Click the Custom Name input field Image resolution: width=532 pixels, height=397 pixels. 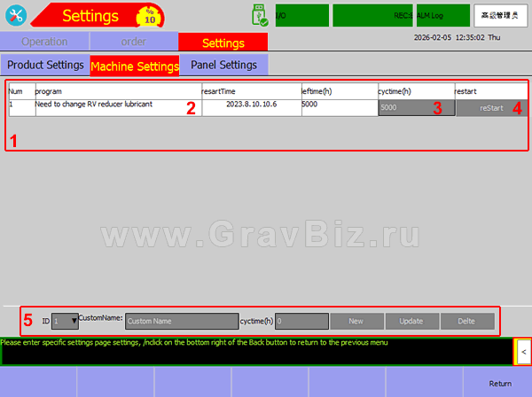click(181, 321)
